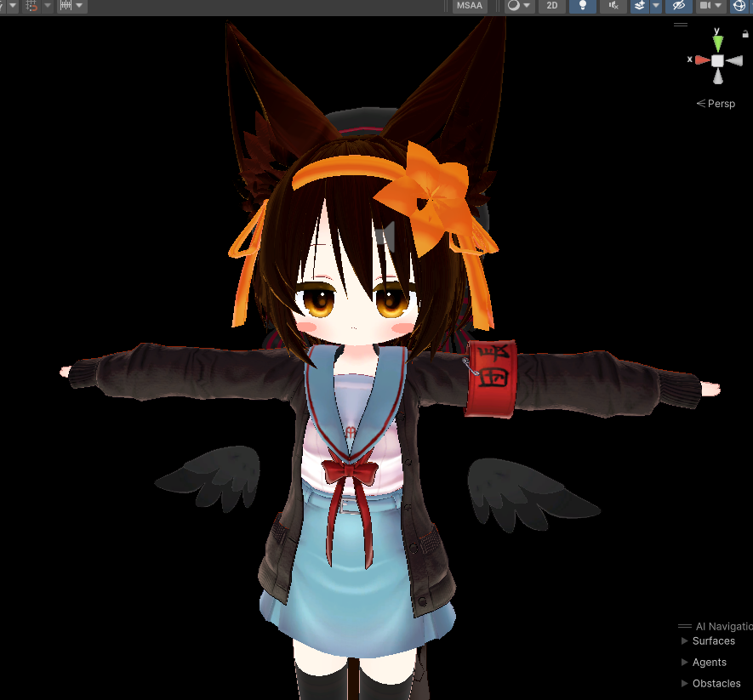Screen dimensions: 753x700
Task: Click red X axis cone on orientation gizmo
Action: click(702, 60)
